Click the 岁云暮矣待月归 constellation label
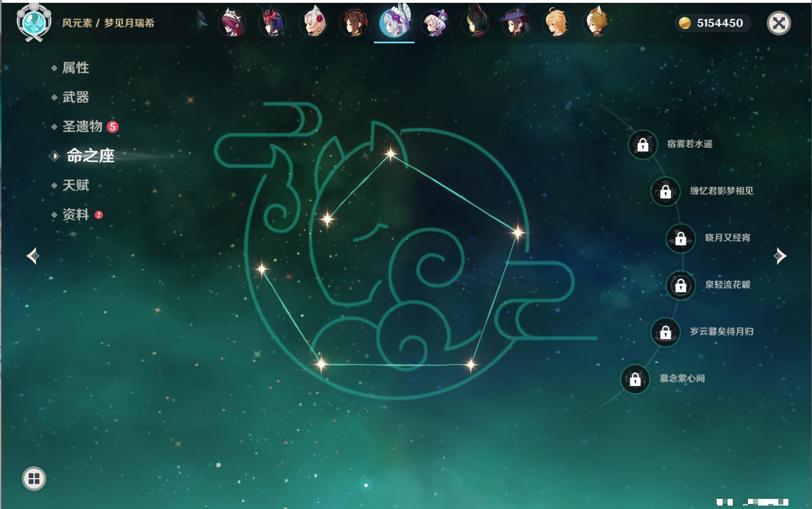The image size is (812, 509). [721, 331]
